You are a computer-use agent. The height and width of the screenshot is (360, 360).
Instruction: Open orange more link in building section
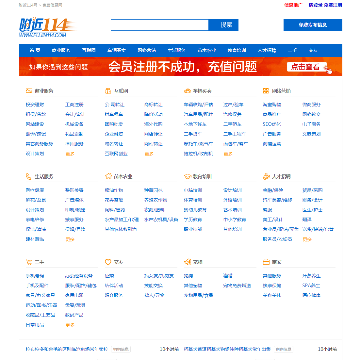(149, 154)
